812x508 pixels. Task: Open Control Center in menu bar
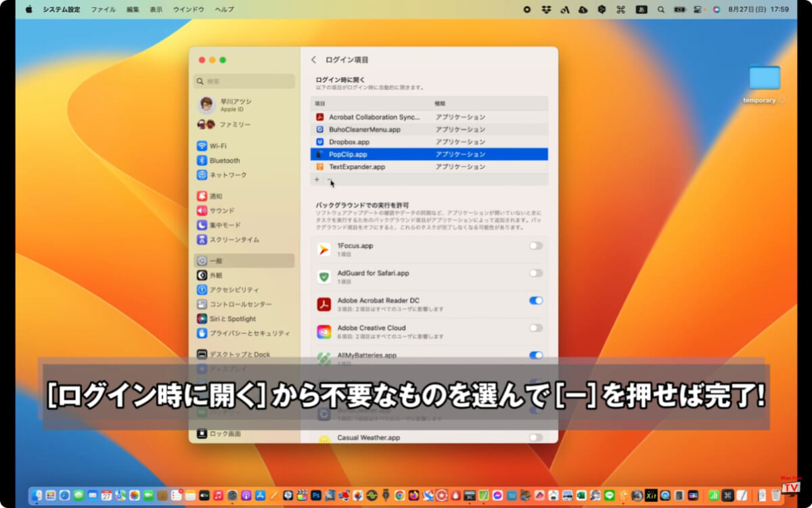point(698,9)
